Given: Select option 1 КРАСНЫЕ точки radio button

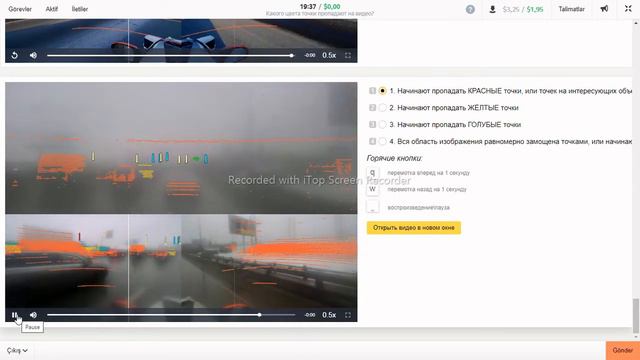Looking at the screenshot, I should pyautogui.click(x=382, y=91).
